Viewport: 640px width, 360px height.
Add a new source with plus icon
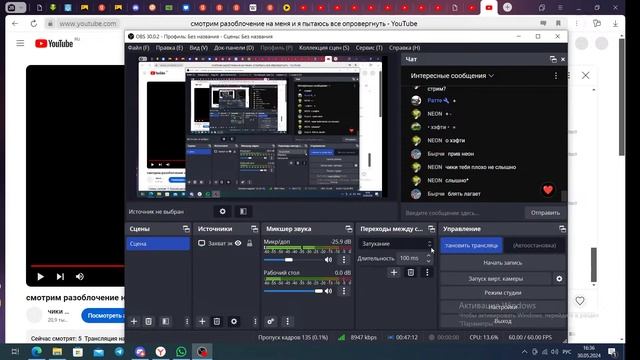click(202, 322)
